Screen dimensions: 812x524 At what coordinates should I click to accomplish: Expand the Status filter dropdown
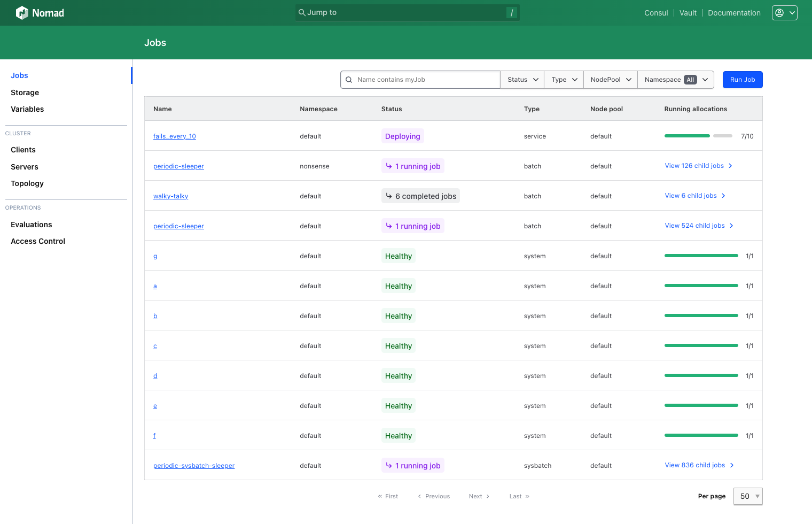click(522, 80)
